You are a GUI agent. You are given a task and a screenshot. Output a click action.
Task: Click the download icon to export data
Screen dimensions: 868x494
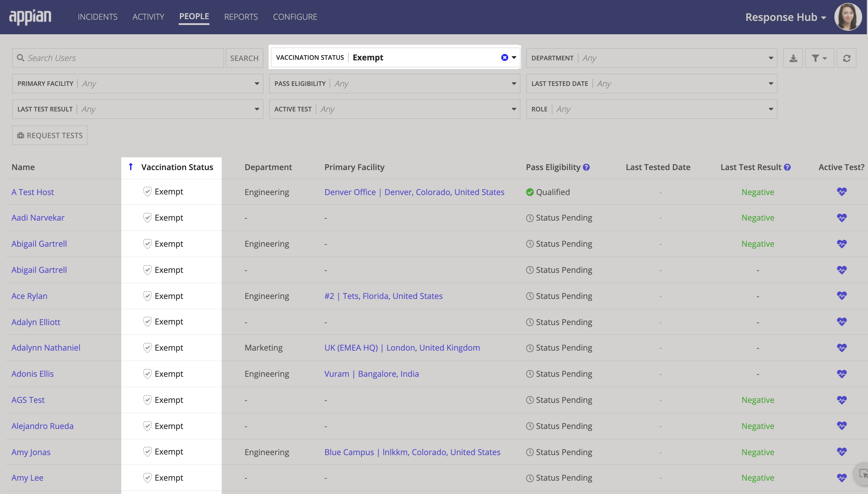click(x=794, y=57)
